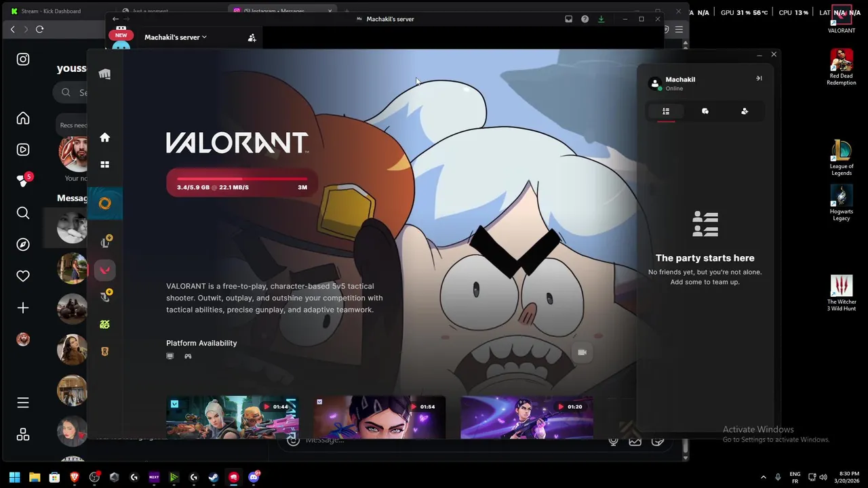Click the Riot fist logo in sidebar
This screenshot has height=488, width=868.
pyautogui.click(x=104, y=74)
